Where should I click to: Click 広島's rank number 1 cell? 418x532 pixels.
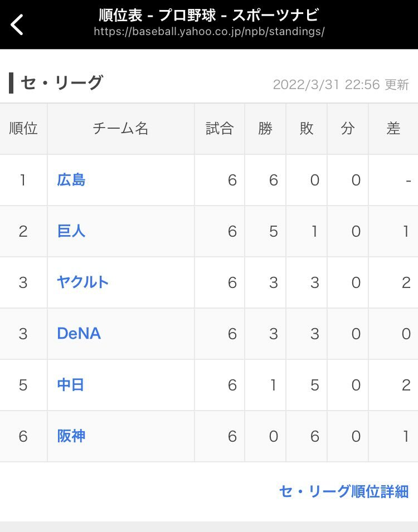(23, 180)
